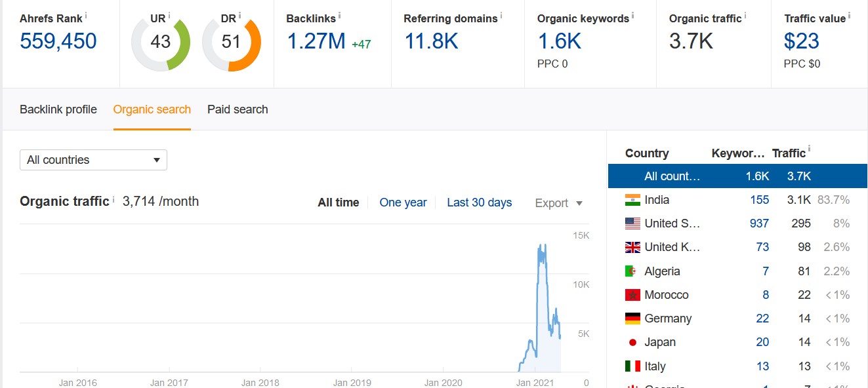Image resolution: width=868 pixels, height=388 pixels.
Task: Show the One year traffic range
Action: 403,203
